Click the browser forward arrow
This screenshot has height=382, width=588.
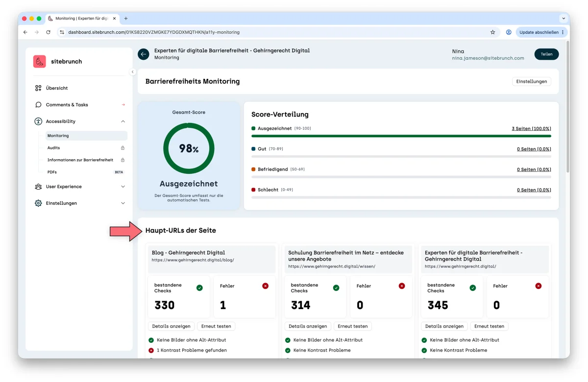coord(37,32)
